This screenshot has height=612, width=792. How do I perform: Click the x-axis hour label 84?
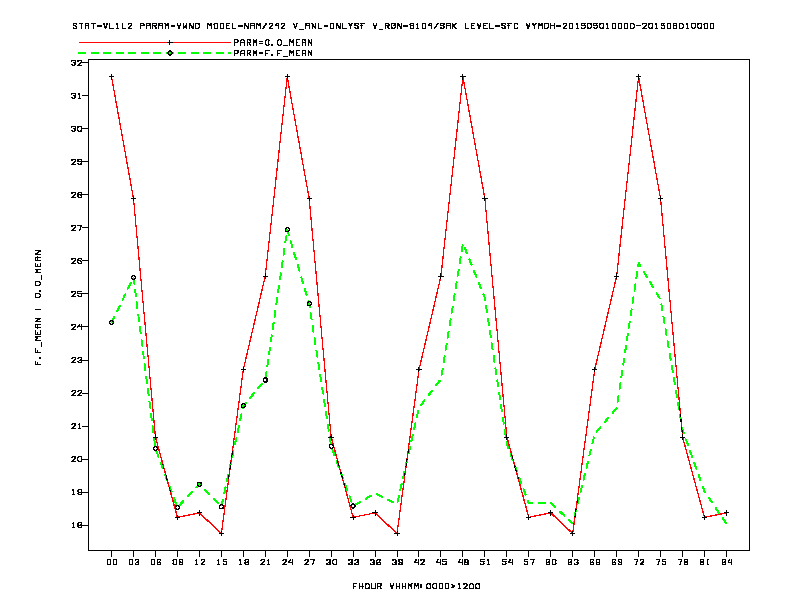click(726, 562)
